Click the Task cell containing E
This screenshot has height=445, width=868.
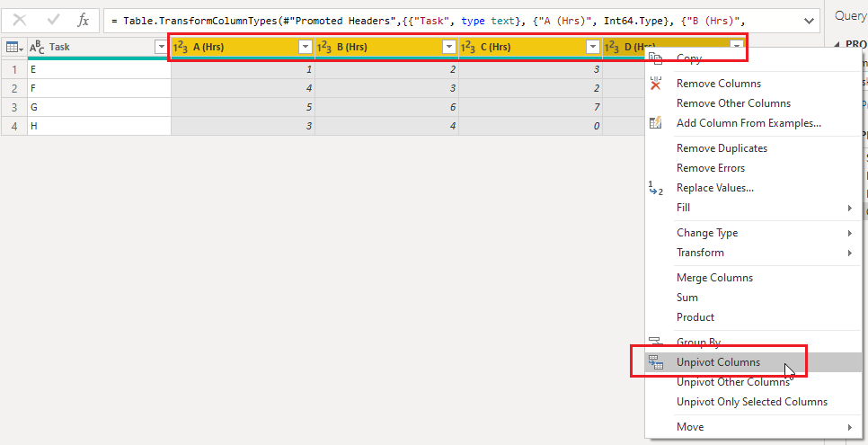pyautogui.click(x=99, y=70)
